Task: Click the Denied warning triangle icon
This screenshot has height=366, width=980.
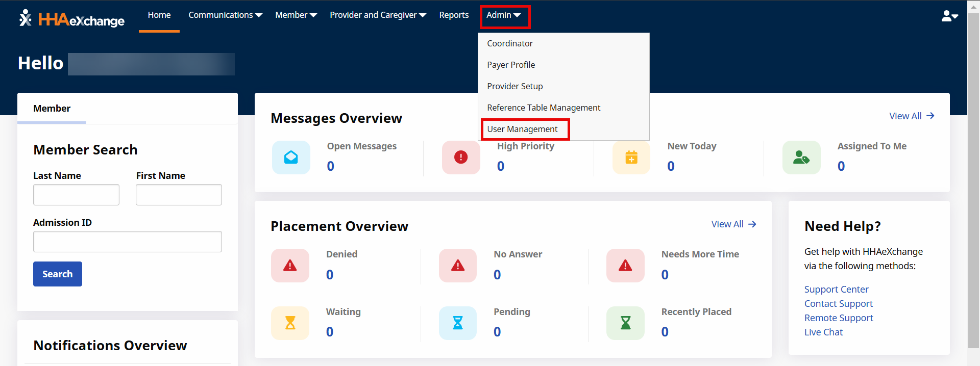Action: [x=290, y=266]
